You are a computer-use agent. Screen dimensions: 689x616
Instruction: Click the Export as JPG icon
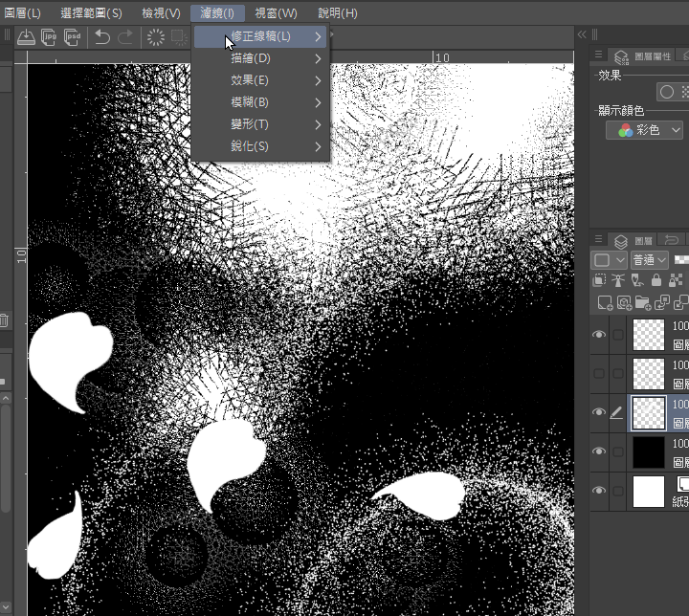click(x=50, y=37)
